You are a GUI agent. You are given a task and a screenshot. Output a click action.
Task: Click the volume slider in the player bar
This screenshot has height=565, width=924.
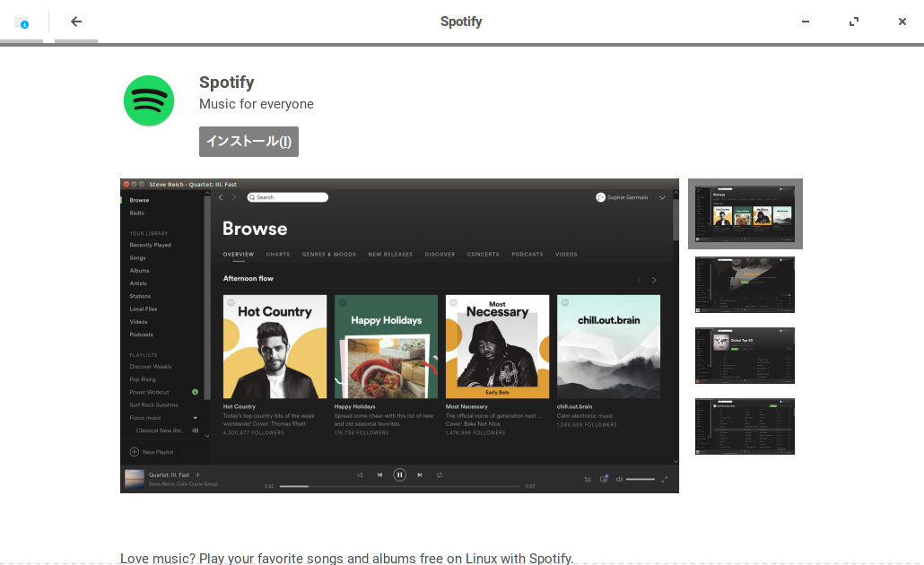click(641, 480)
